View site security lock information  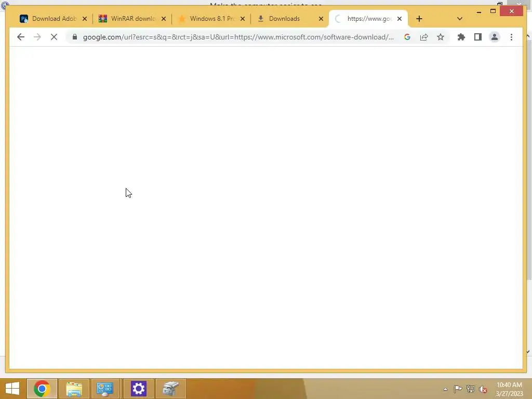[75, 37]
